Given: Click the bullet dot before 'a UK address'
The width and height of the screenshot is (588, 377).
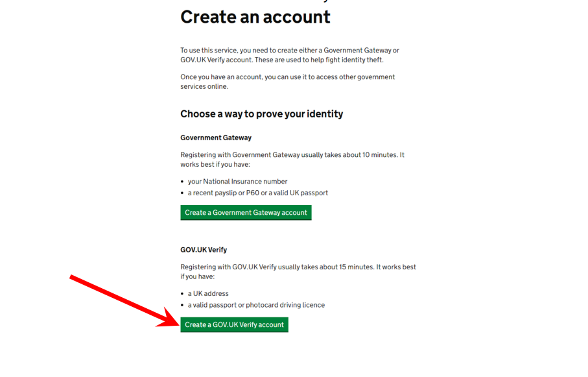Looking at the screenshot, I should 183,294.
